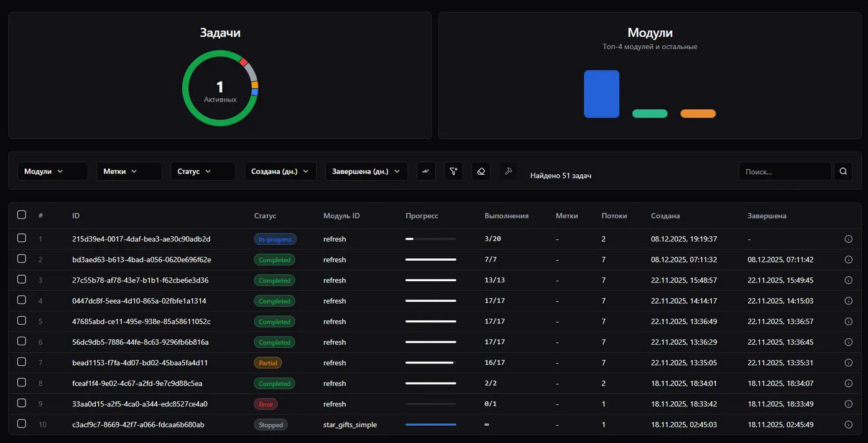Toggle the select-all checkbox in table header

[22, 215]
